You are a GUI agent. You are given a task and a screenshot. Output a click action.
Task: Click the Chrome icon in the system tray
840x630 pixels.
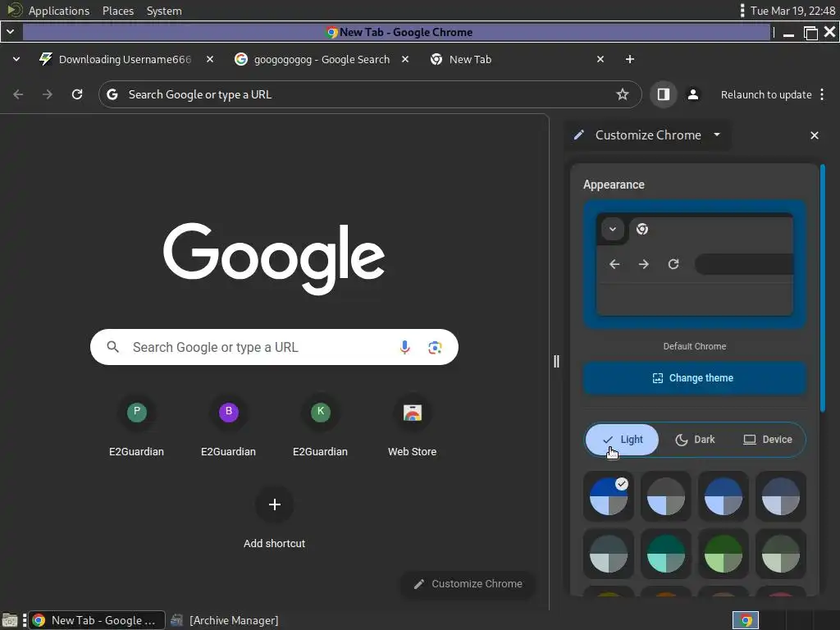pyautogui.click(x=746, y=620)
